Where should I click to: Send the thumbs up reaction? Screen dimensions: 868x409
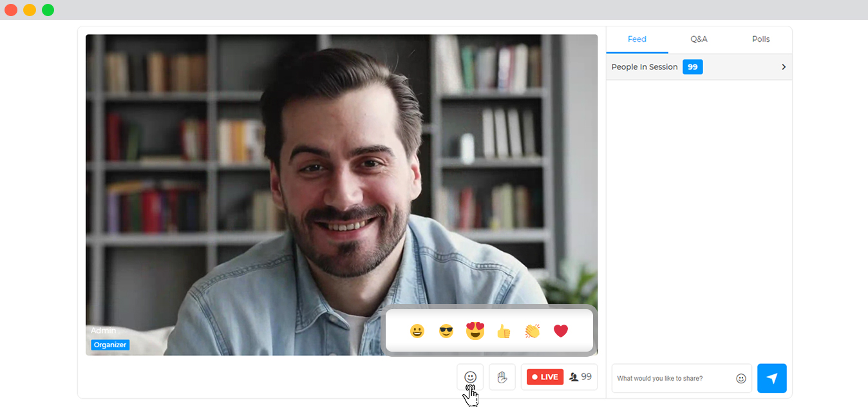coord(504,331)
